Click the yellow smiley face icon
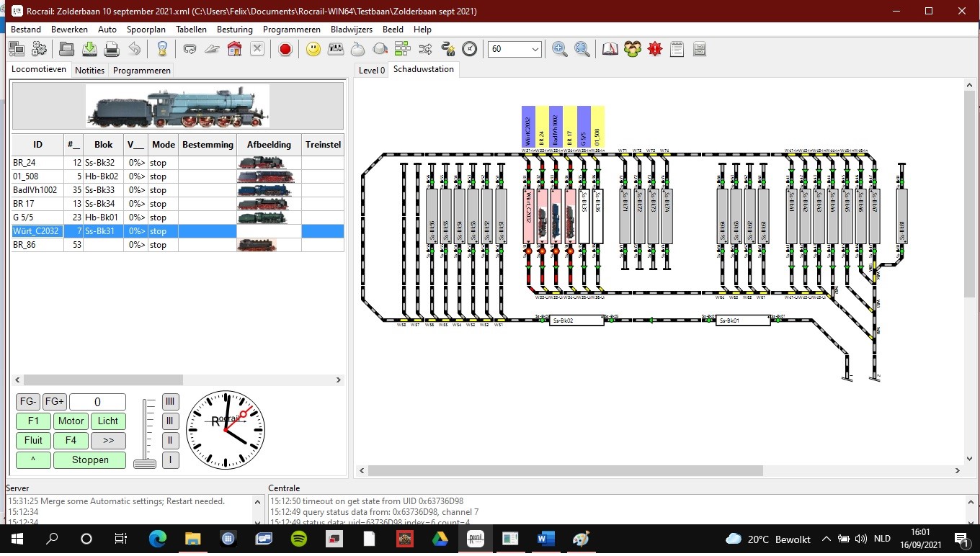The image size is (980, 556). [313, 49]
